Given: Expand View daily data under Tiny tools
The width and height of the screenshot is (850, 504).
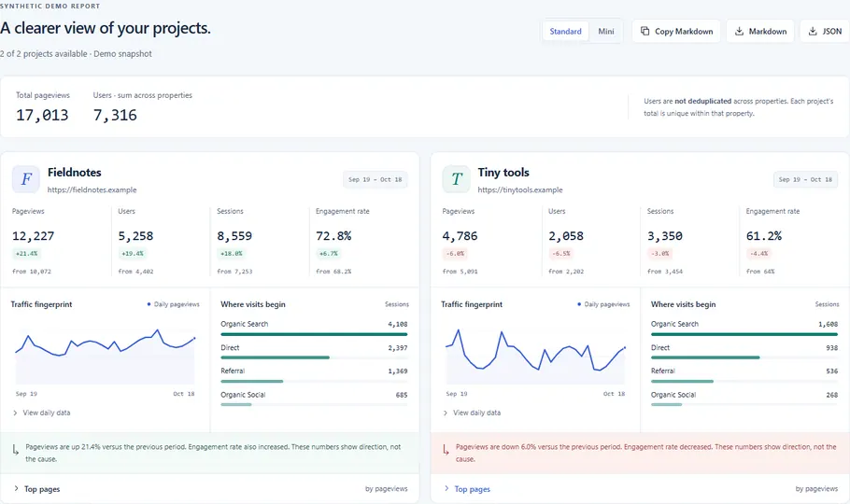Looking at the screenshot, I should click(x=472, y=413).
